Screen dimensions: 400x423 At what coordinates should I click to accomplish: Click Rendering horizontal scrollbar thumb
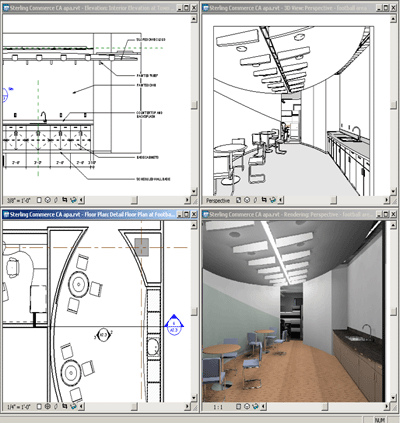pyautogui.click(x=325, y=406)
